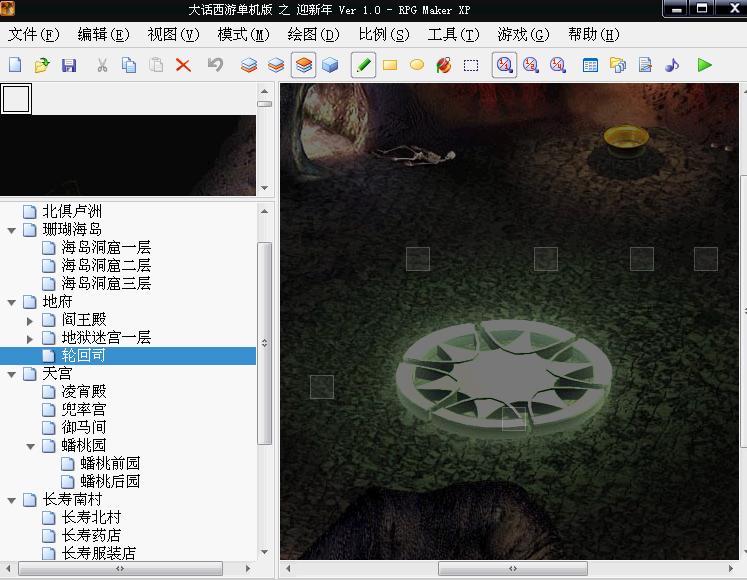Viewport: 747px width, 580px height.
Task: Select the Rectangle drawing tool
Action: click(390, 65)
